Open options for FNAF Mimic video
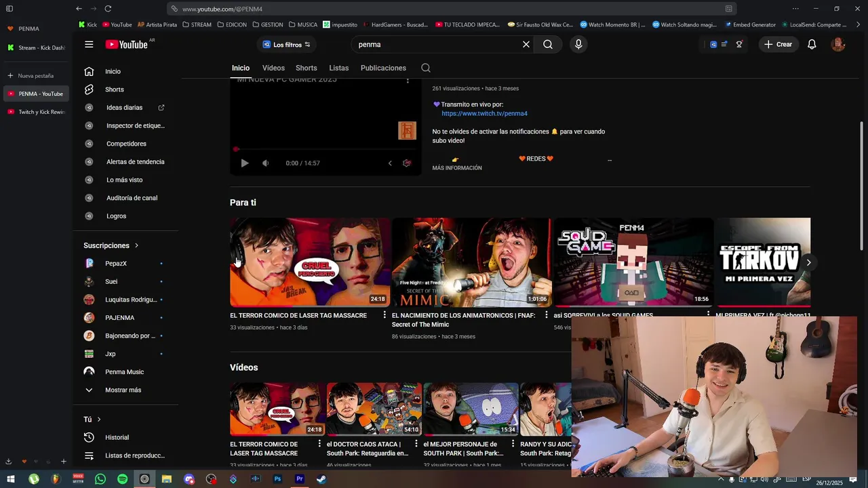 pos(547,315)
